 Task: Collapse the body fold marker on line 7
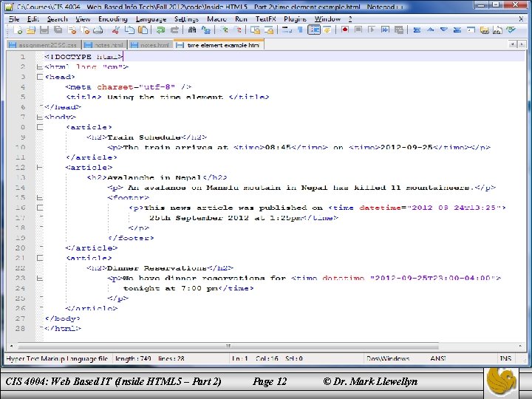click(40, 117)
